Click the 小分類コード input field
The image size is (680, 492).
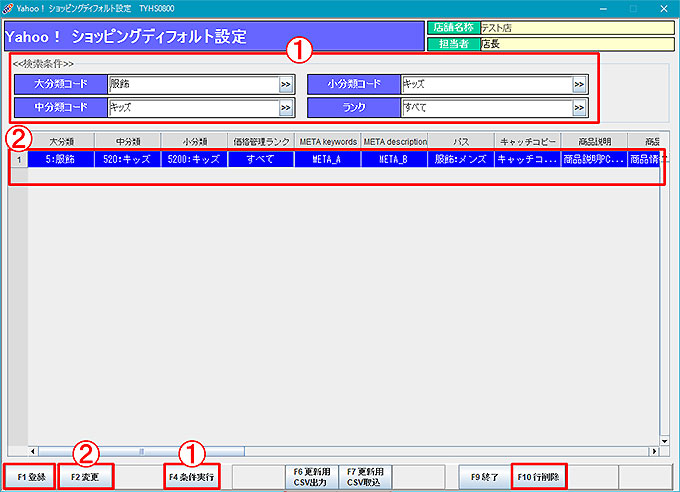[487, 85]
